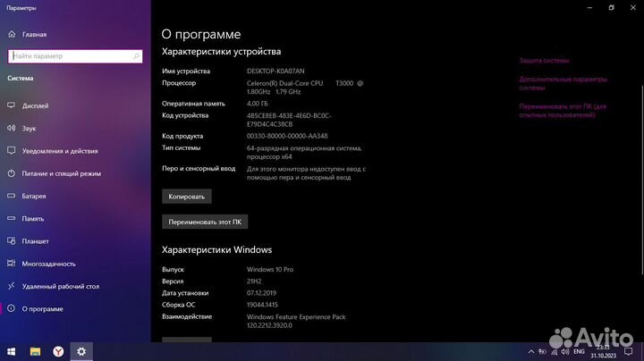Click the Переименовать этот ПК button
The width and height of the screenshot is (644, 361).
point(205,222)
